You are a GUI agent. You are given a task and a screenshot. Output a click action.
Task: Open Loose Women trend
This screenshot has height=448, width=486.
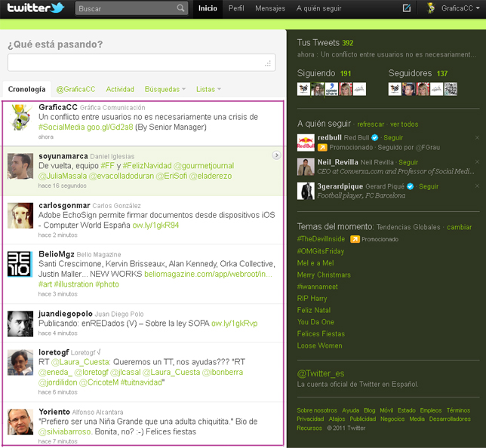click(x=319, y=345)
